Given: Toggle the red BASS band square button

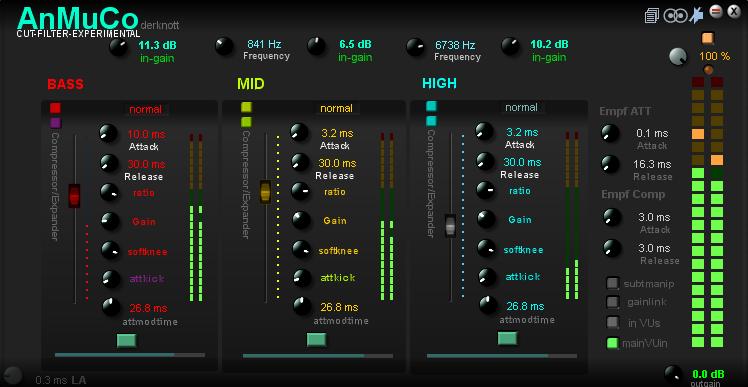Looking at the screenshot, I should pyautogui.click(x=55, y=108).
